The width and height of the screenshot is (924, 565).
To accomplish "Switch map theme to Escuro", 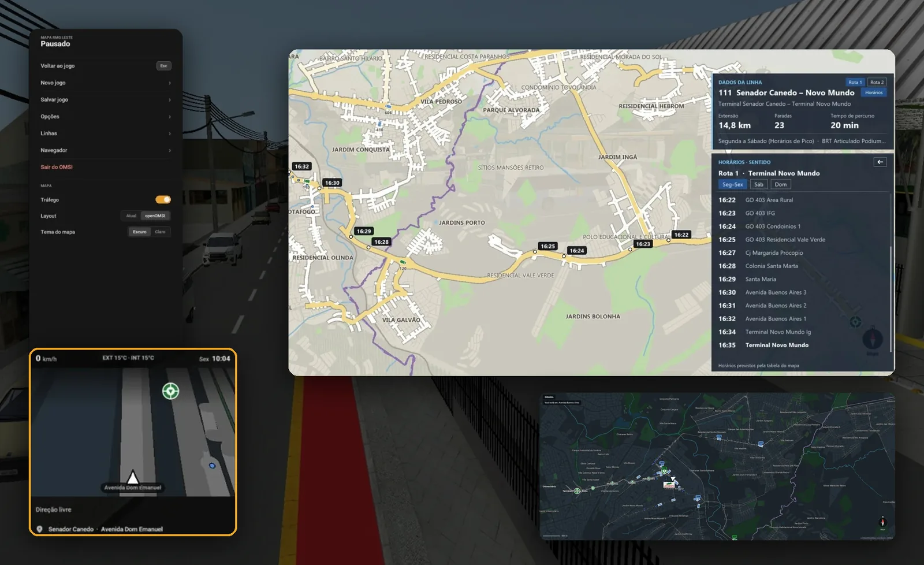I will (140, 232).
